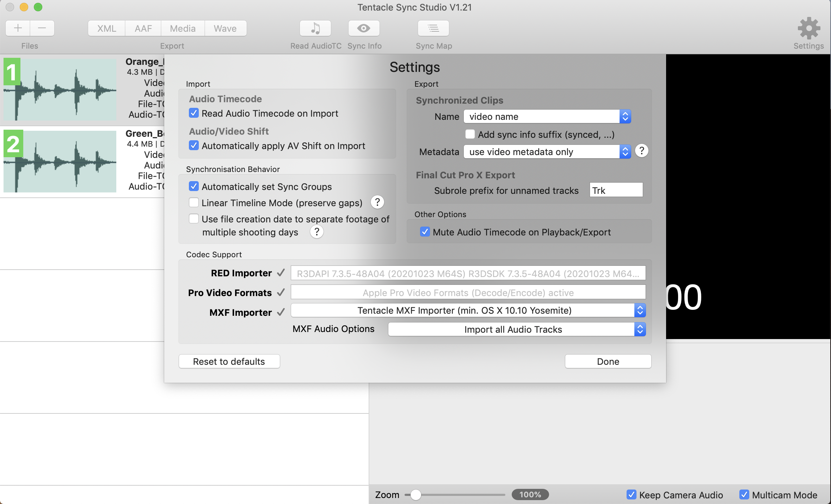Open the Sync Map list icon
The image size is (831, 504).
click(x=433, y=28)
